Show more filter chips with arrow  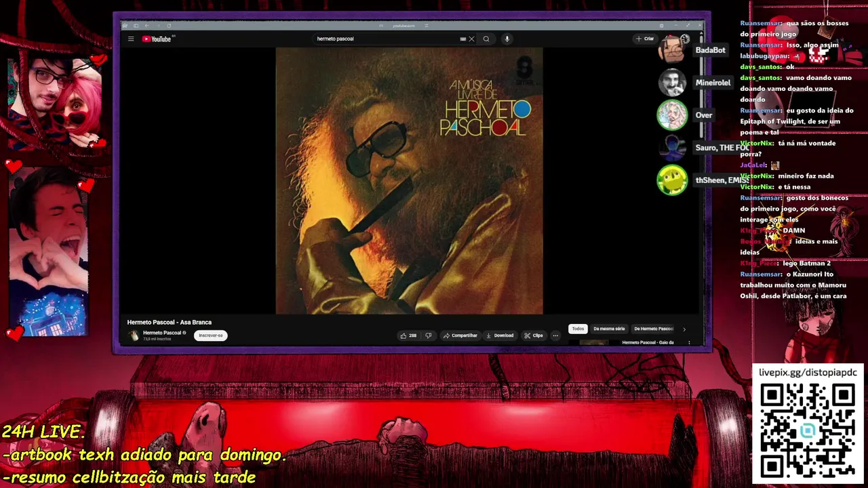pos(684,329)
